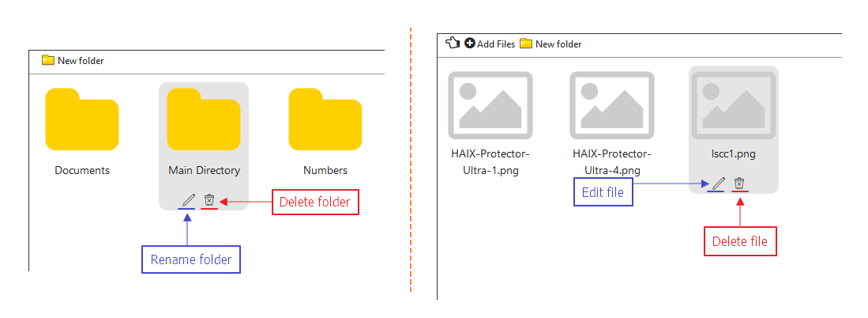Click the Edit file callout label

603,192
